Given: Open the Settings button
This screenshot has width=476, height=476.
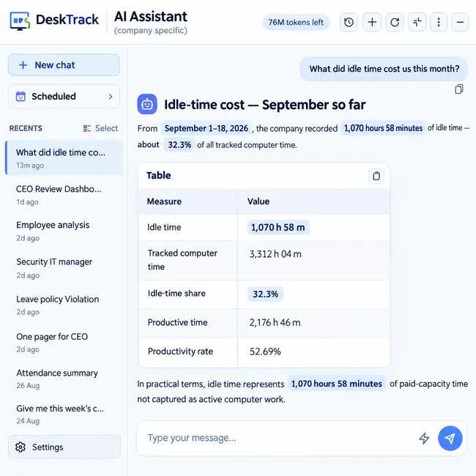Looking at the screenshot, I should pyautogui.click(x=64, y=447).
